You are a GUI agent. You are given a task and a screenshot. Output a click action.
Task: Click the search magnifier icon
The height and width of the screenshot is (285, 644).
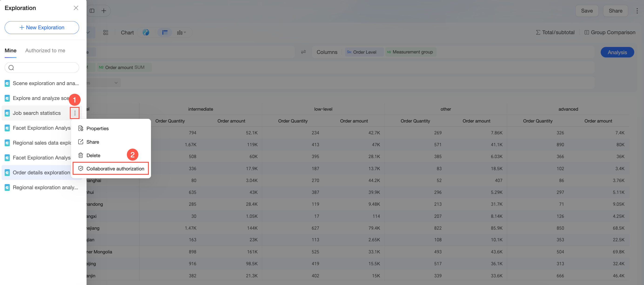(x=11, y=67)
